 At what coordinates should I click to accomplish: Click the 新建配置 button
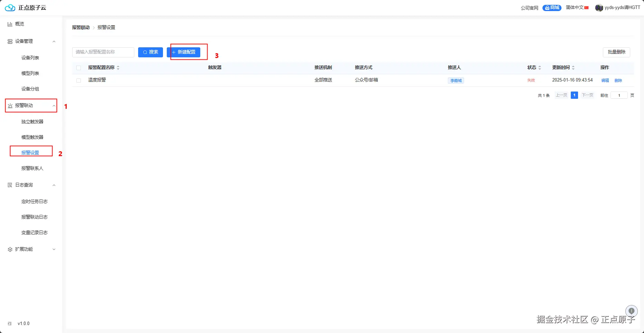(x=183, y=52)
